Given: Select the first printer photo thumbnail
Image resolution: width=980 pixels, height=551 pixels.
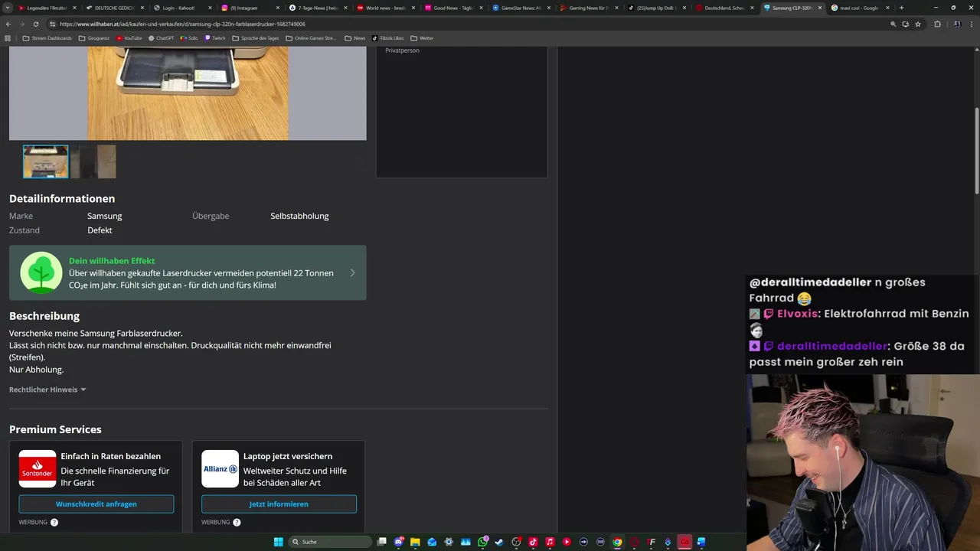Looking at the screenshot, I should point(45,161).
